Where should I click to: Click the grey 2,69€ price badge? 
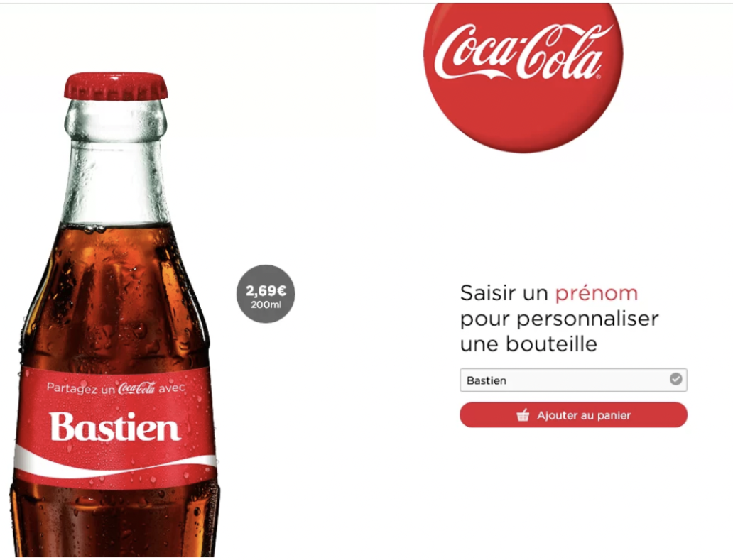(266, 294)
